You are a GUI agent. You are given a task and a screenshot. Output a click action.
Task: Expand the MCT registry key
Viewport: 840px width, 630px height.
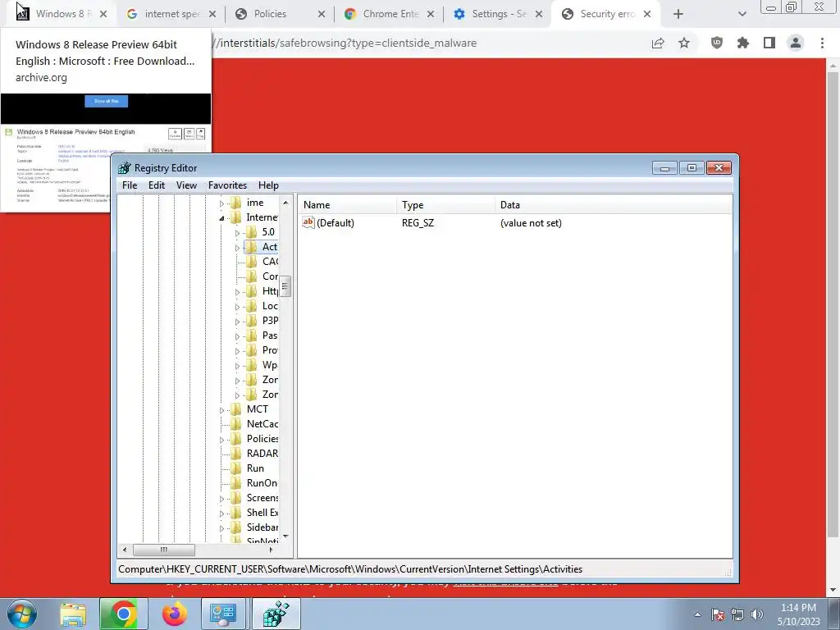point(221,410)
